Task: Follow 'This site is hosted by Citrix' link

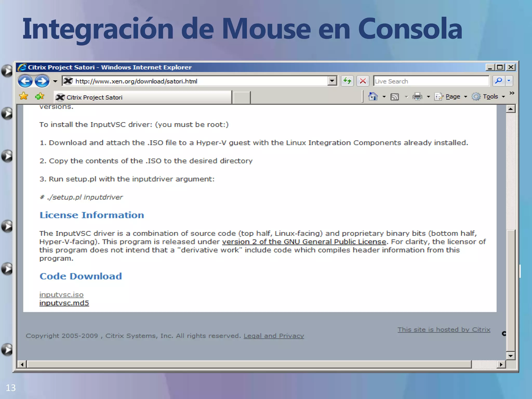Action: (x=444, y=329)
